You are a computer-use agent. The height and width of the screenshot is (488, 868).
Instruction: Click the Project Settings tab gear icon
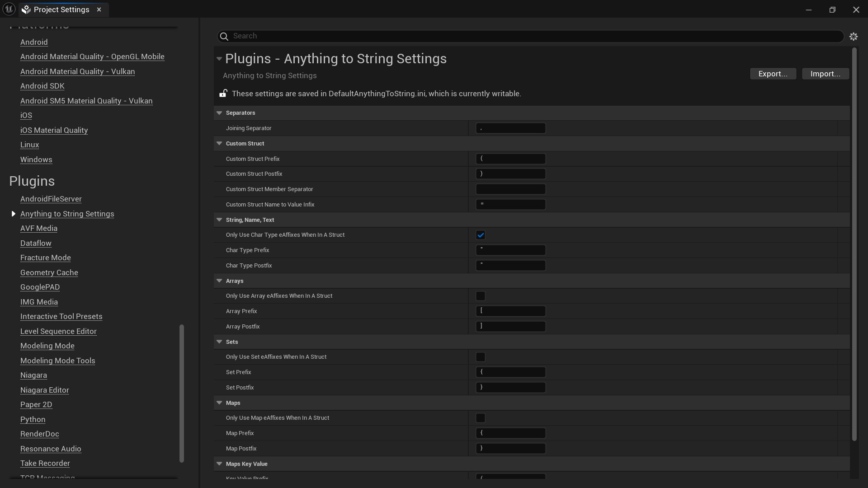(26, 9)
